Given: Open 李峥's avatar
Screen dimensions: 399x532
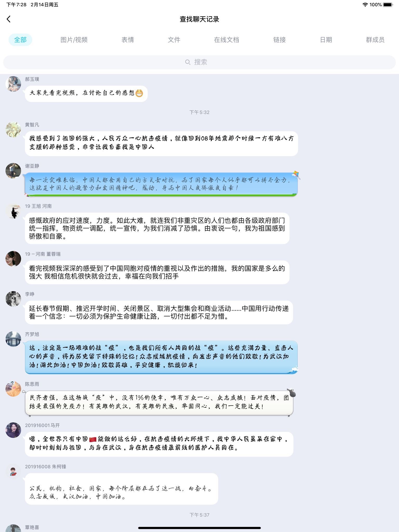Looking at the screenshot, I should pos(13,299).
